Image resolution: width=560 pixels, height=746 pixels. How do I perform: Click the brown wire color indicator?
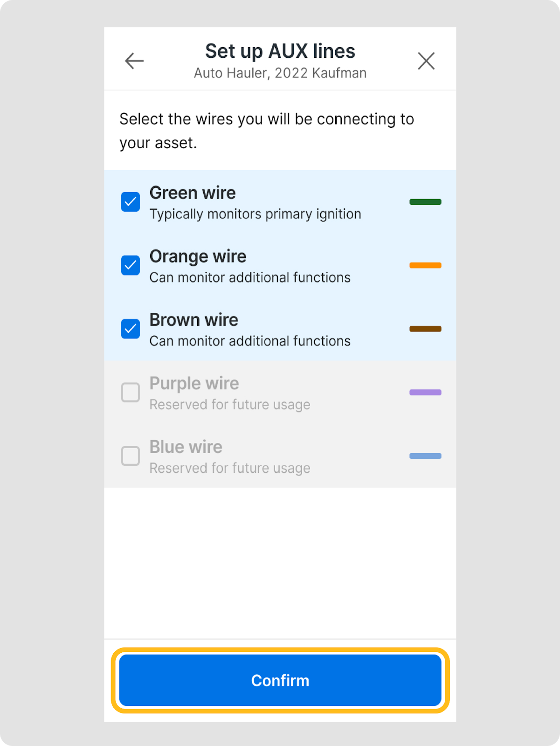[425, 329]
